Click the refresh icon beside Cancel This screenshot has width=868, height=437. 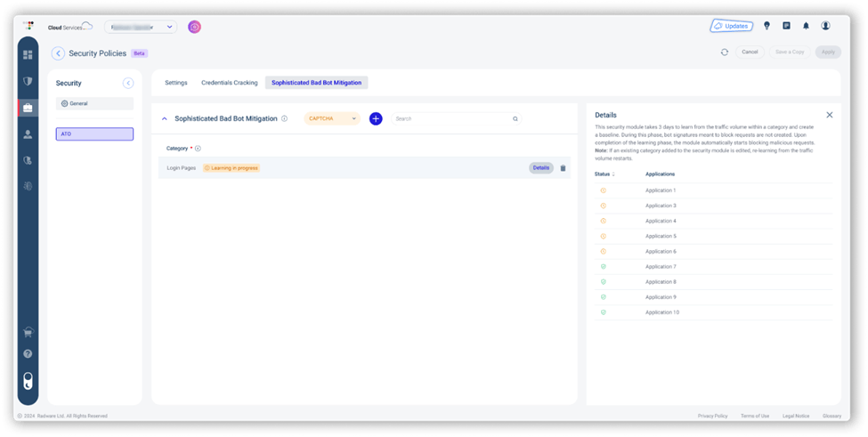724,52
